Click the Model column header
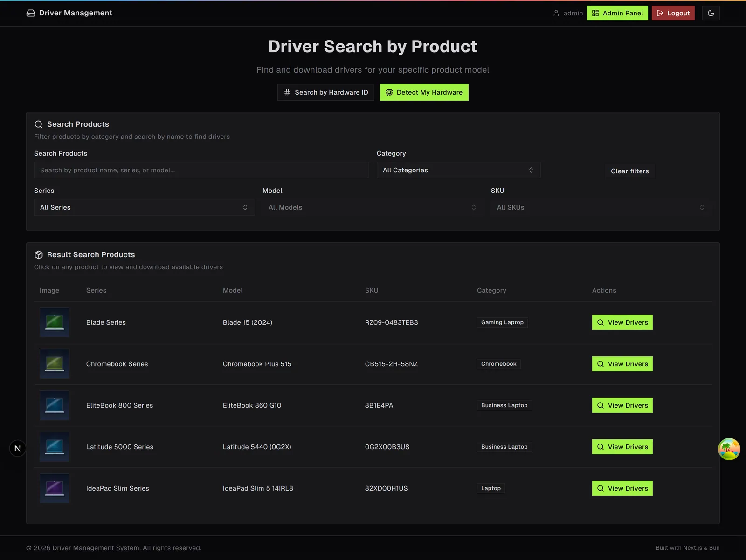Viewport: 746px width, 560px height. pyautogui.click(x=233, y=290)
